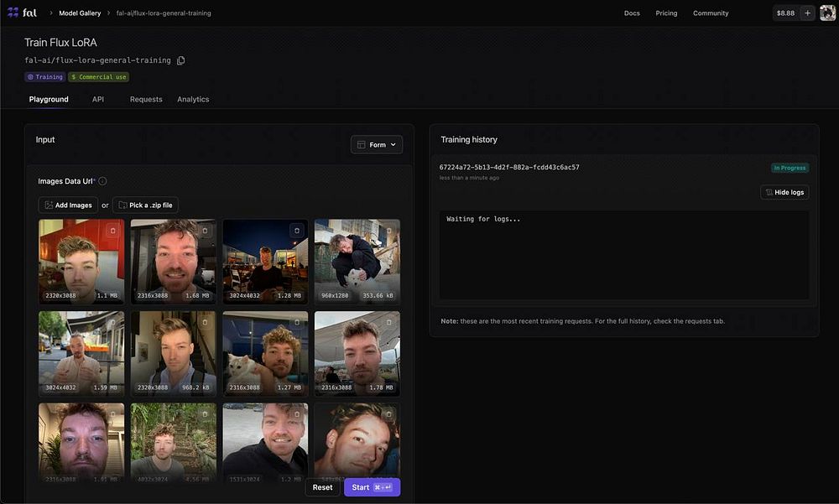Delete the 2316x3088 1.78 MB image
The width and height of the screenshot is (839, 504).
(x=389, y=323)
